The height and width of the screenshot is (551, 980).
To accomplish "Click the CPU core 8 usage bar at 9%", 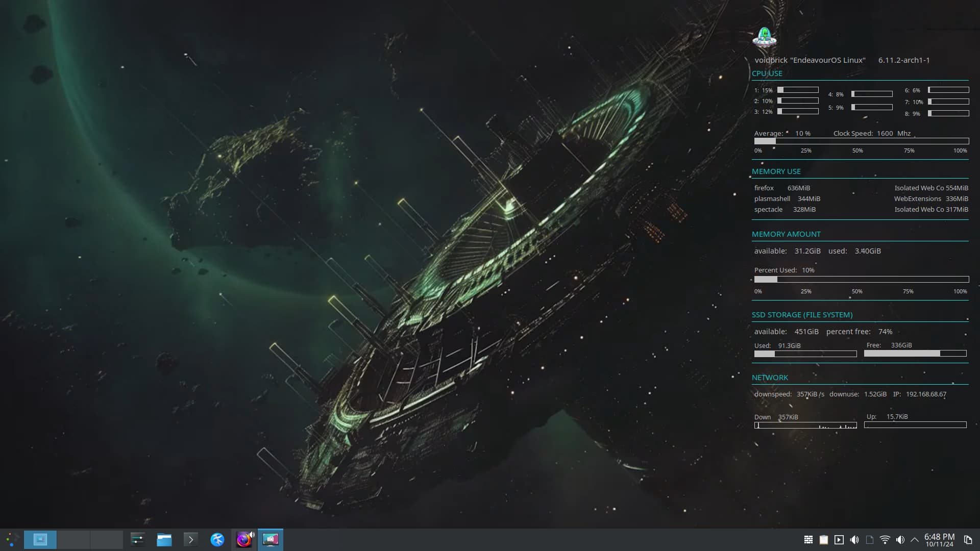I will [x=948, y=113].
